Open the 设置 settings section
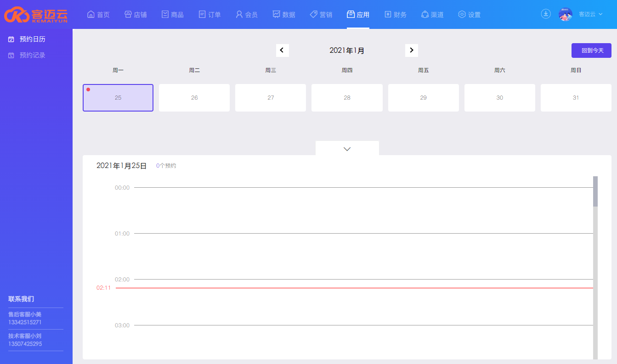Image resolution: width=617 pixels, height=364 pixels. tap(469, 15)
